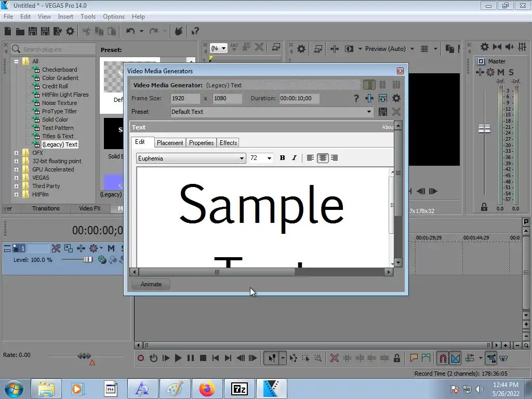Toggle the Normal Edit tool

(272, 358)
